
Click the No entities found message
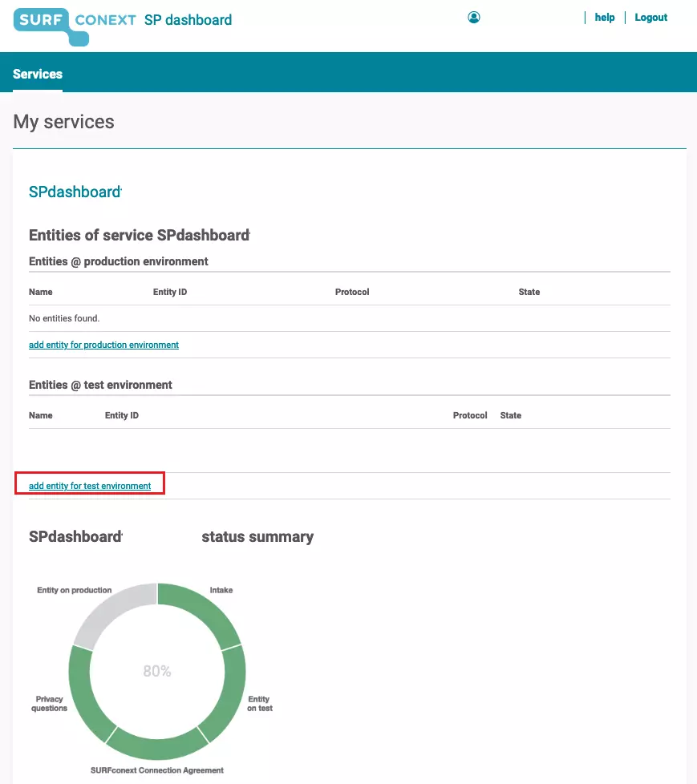tap(64, 318)
